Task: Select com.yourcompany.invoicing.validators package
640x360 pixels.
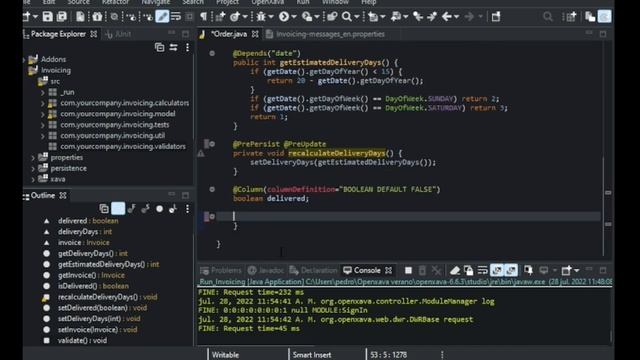Action: pyautogui.click(x=123, y=147)
